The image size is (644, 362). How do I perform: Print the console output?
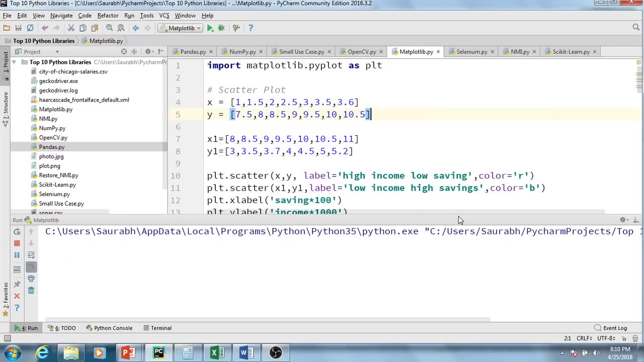pos(31,279)
